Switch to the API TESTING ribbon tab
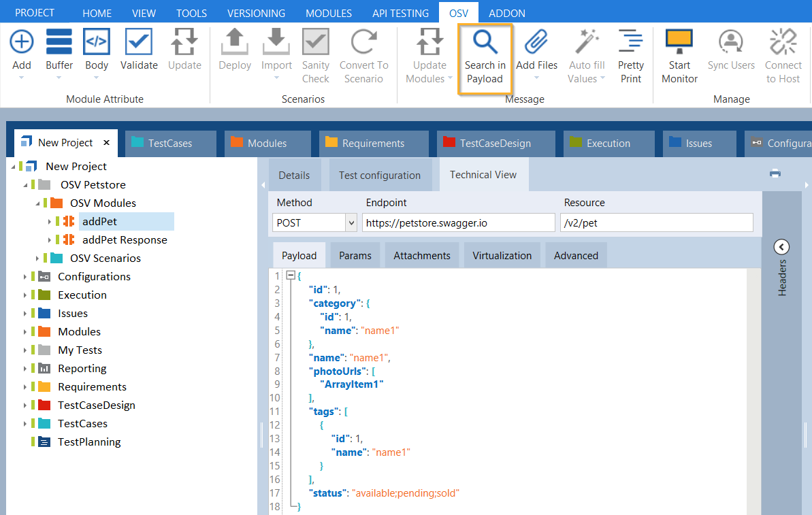Image resolution: width=812 pixels, height=515 pixels. click(x=400, y=13)
